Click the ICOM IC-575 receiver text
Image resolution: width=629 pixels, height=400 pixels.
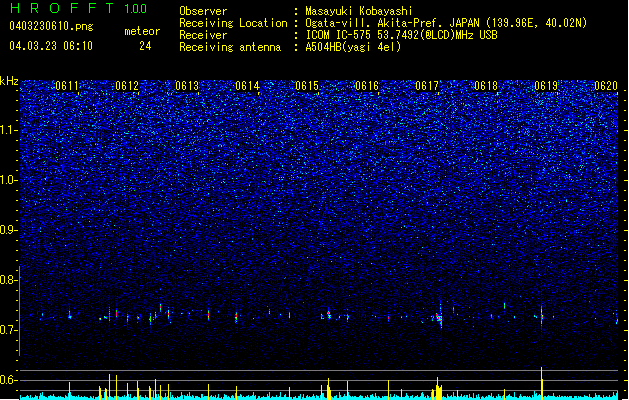[x=401, y=35]
